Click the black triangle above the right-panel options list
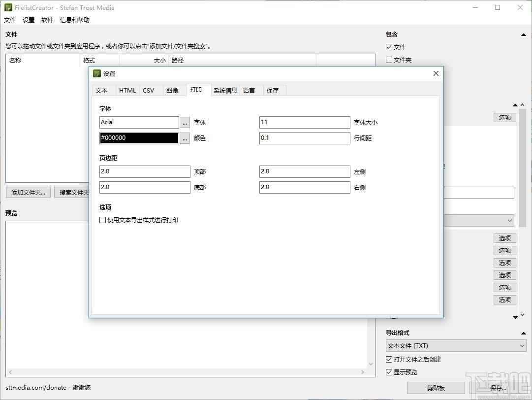The width and height of the screenshot is (532, 400). [515, 105]
